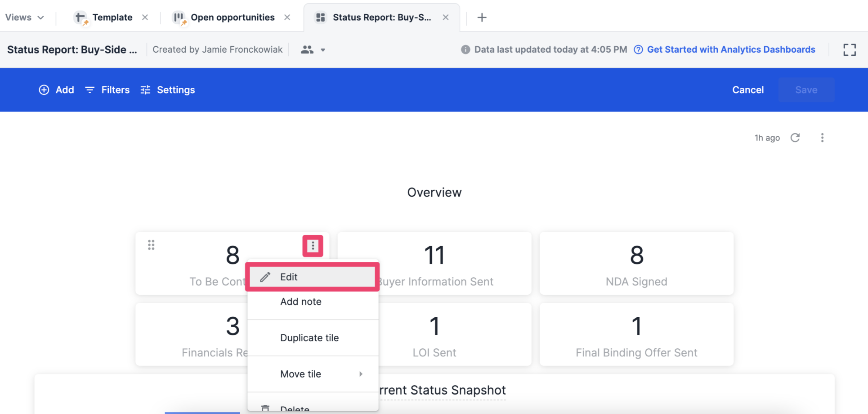868x414 pixels.
Task: Expand the Move tile submenu
Action: (361, 373)
